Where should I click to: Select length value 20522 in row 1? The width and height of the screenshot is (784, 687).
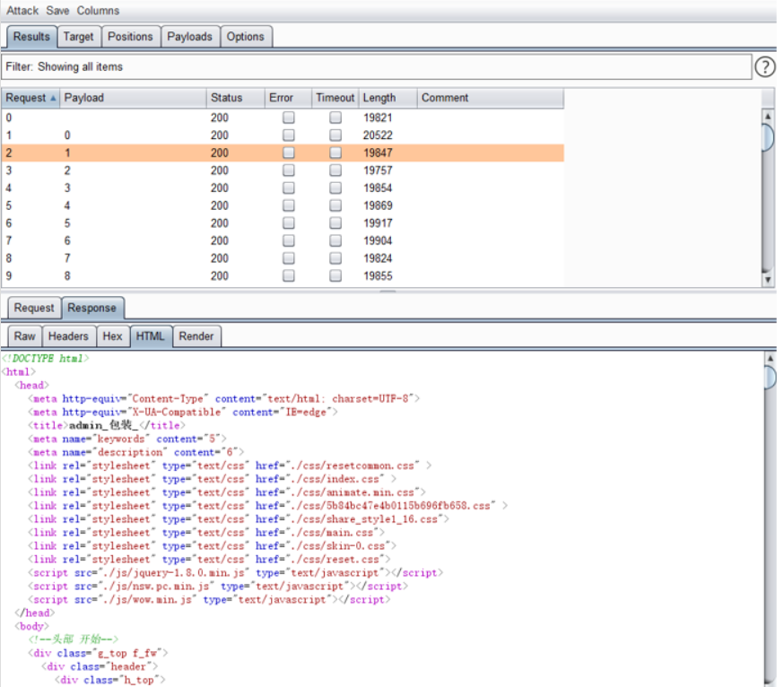coord(378,135)
